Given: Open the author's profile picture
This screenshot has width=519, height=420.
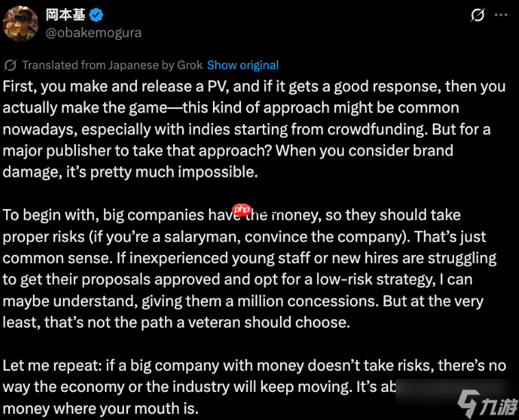Looking at the screenshot, I should click(21, 22).
